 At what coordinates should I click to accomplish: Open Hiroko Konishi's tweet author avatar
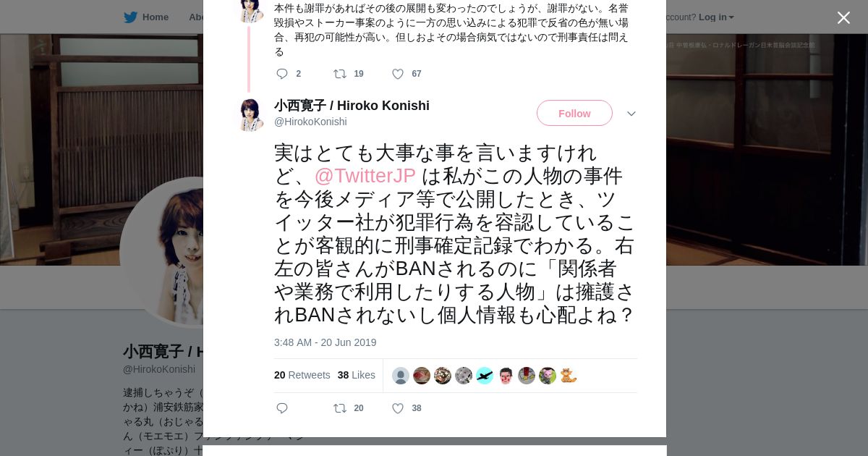(x=250, y=114)
